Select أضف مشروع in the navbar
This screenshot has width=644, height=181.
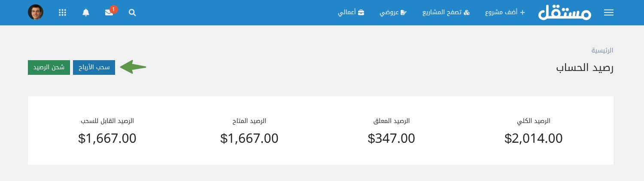(x=505, y=12)
